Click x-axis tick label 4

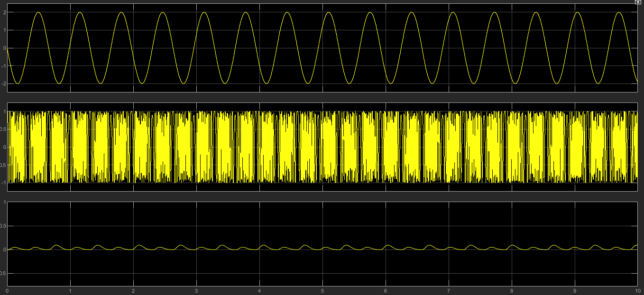259,290
